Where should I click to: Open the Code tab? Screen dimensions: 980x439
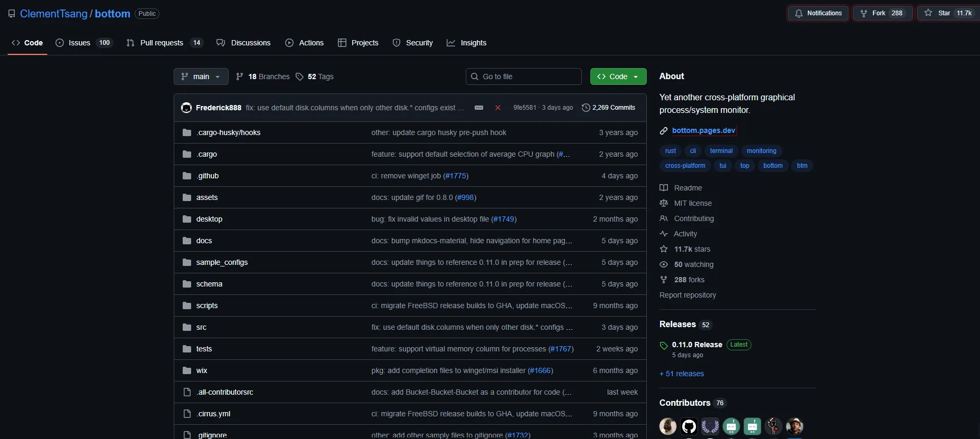point(27,43)
